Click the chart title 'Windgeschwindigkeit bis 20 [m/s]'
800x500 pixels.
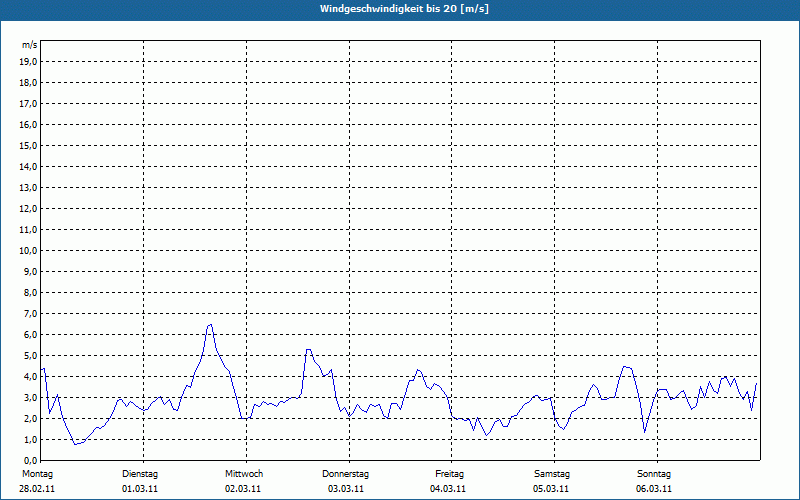(404, 9)
